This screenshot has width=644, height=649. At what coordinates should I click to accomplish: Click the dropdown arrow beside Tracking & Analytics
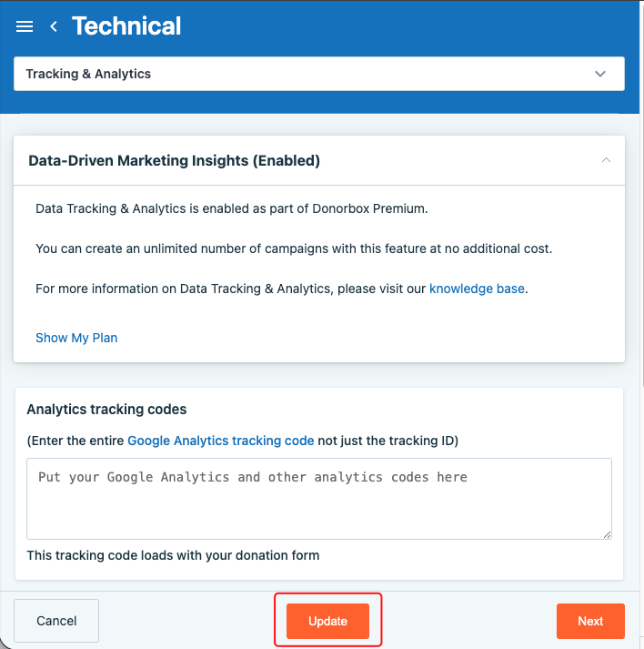point(600,74)
